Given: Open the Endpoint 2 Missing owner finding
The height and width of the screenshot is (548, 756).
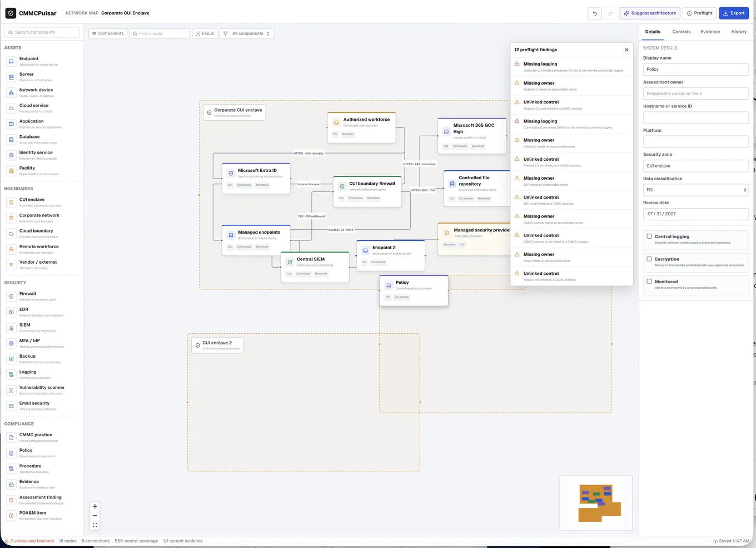Looking at the screenshot, I should (x=572, y=86).
